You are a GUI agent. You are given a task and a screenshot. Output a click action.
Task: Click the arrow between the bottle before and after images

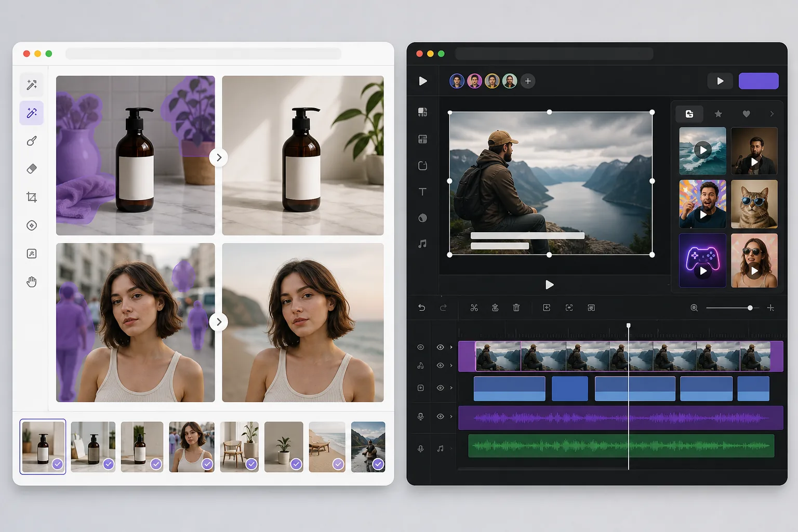pos(219,157)
